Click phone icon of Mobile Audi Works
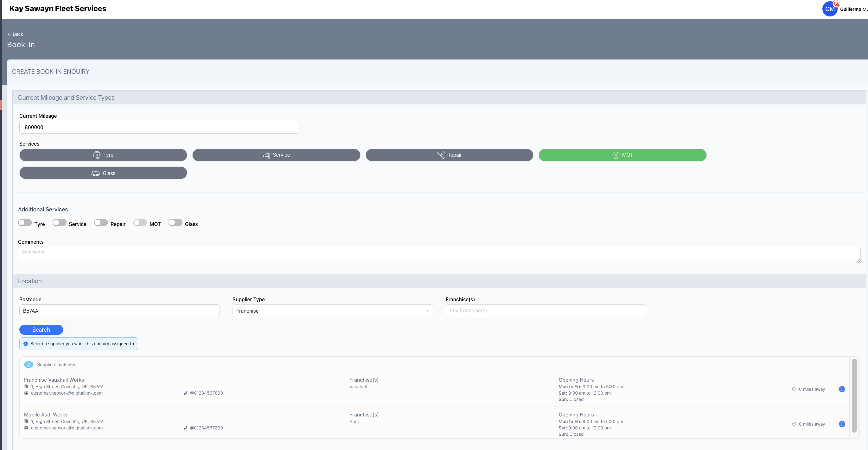The height and width of the screenshot is (450, 868). point(185,428)
